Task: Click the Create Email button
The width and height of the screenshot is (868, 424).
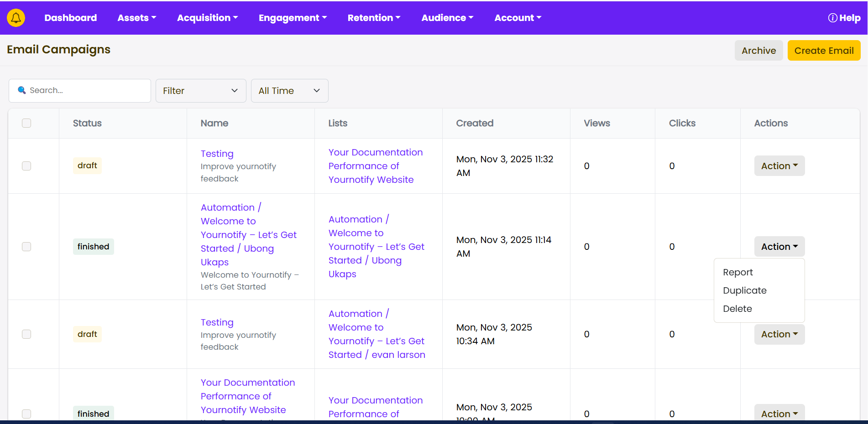Action: pyautogui.click(x=823, y=51)
